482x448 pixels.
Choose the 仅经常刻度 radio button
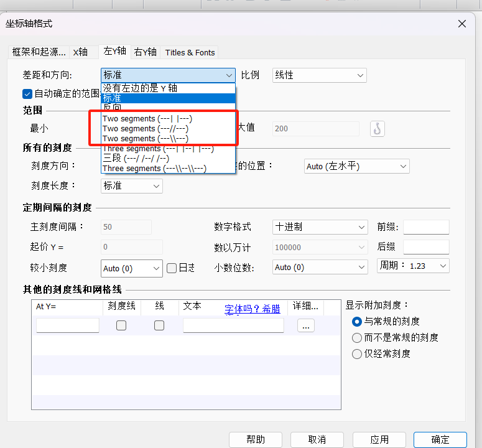(357, 354)
